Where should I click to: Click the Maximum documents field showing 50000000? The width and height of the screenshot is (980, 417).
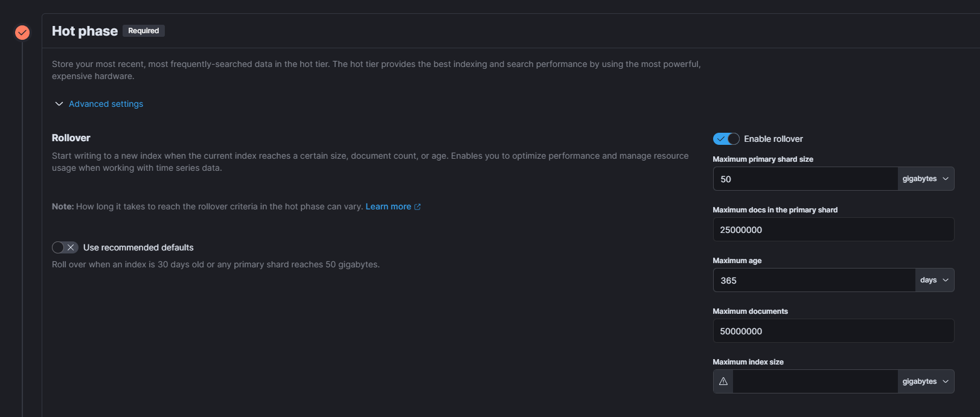point(833,331)
